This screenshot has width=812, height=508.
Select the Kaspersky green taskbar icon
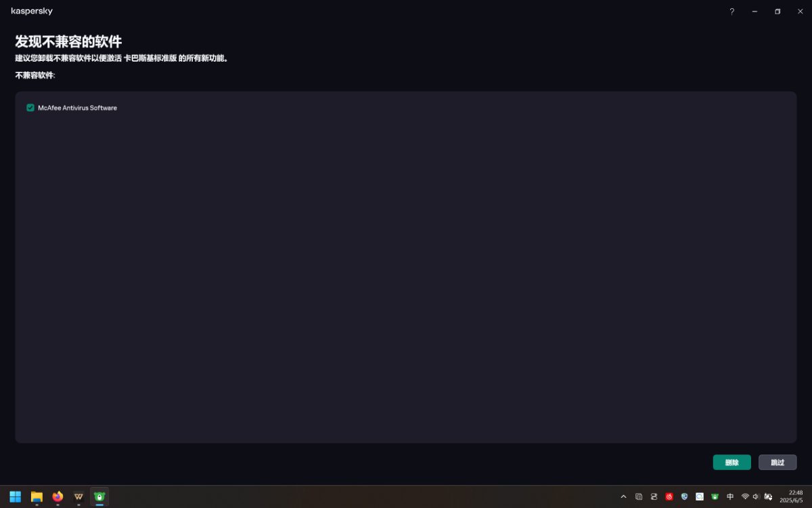click(99, 496)
